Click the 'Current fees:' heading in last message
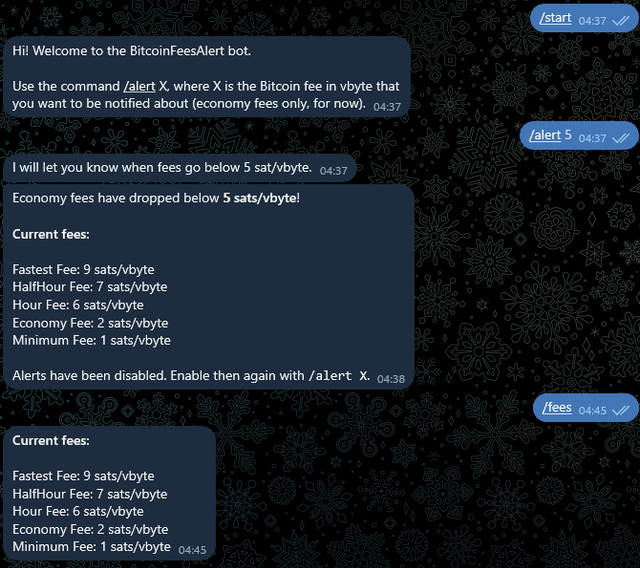Viewport: 640px width, 568px height. coord(51,441)
